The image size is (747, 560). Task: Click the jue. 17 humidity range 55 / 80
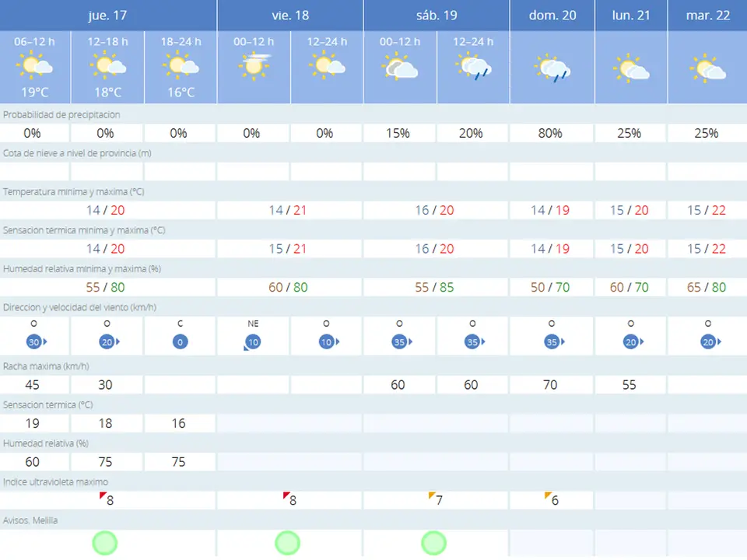tap(105, 287)
